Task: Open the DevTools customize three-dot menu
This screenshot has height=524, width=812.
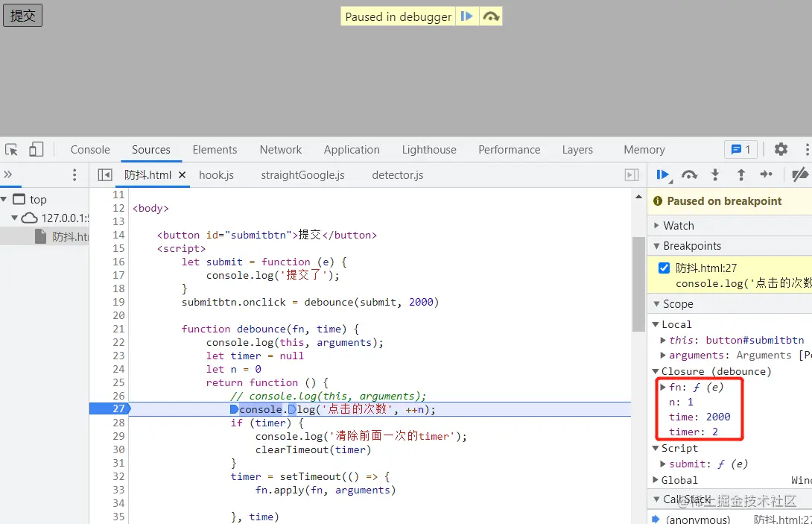Action: pos(807,149)
